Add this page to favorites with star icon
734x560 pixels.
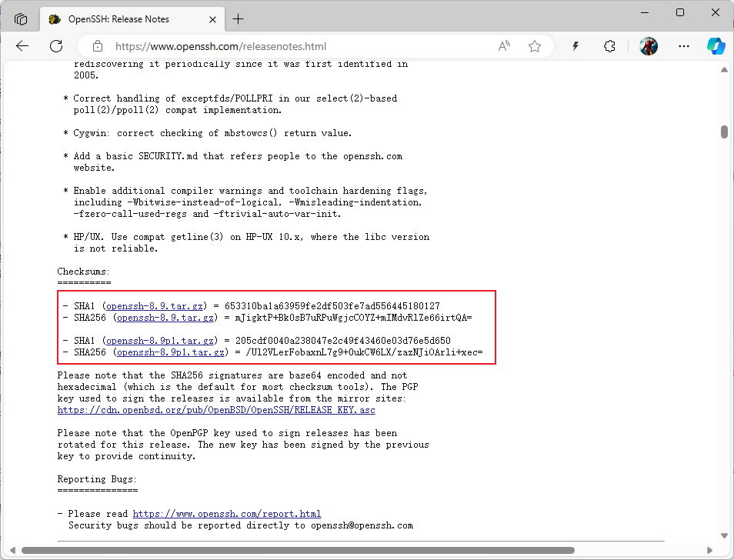[x=535, y=46]
